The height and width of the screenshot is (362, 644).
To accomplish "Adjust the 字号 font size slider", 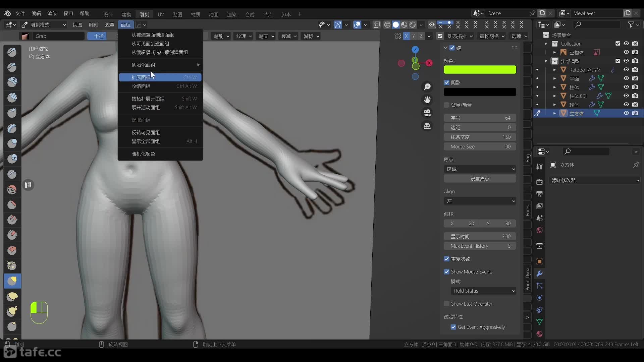I will tap(480, 118).
